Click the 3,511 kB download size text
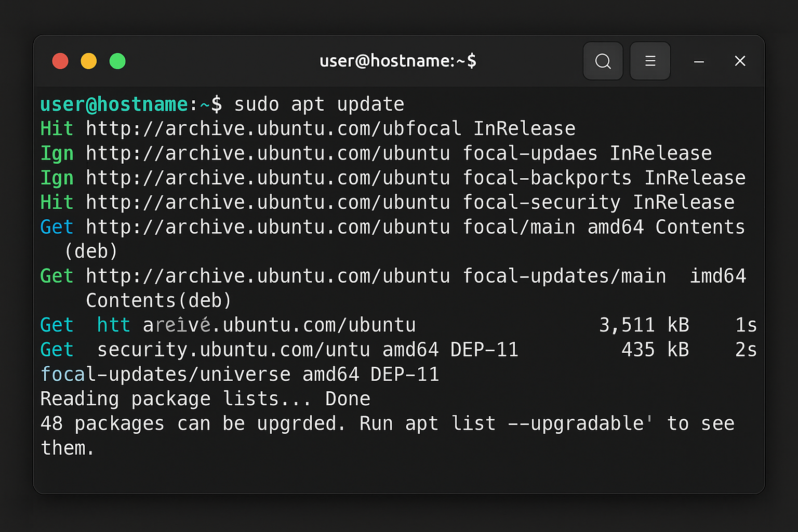The width and height of the screenshot is (798, 532). [644, 325]
